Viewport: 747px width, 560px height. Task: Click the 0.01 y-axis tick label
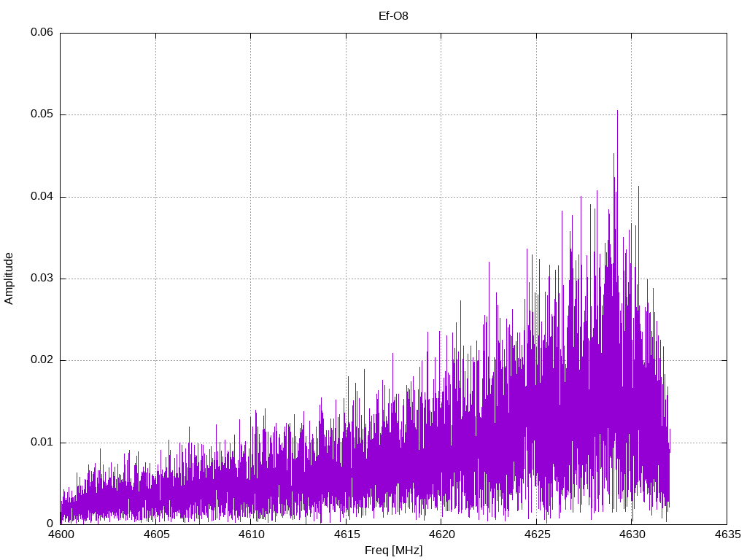point(42,443)
